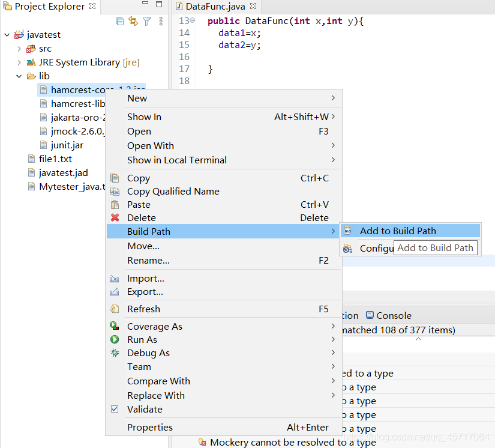
Task: Open the filter funnel icon in Project Explorer
Action: point(147,21)
